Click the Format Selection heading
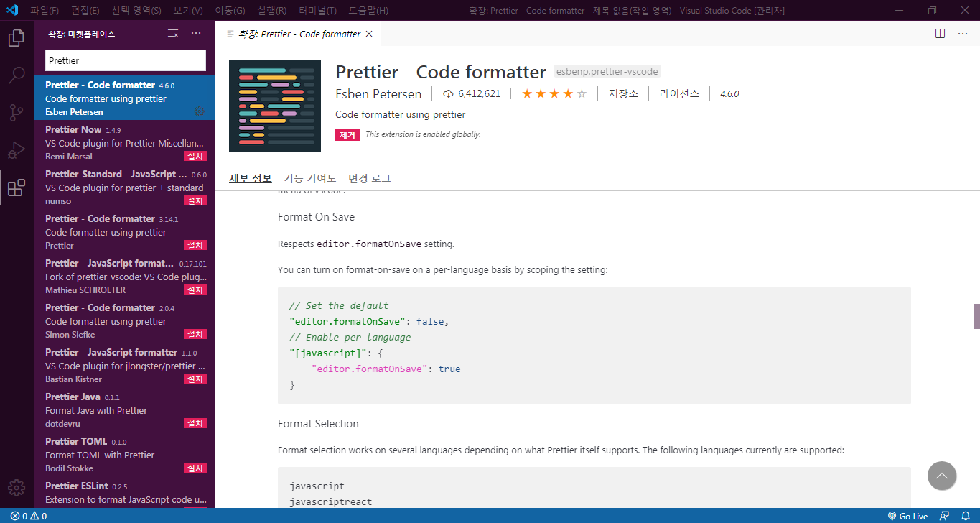 (318, 424)
